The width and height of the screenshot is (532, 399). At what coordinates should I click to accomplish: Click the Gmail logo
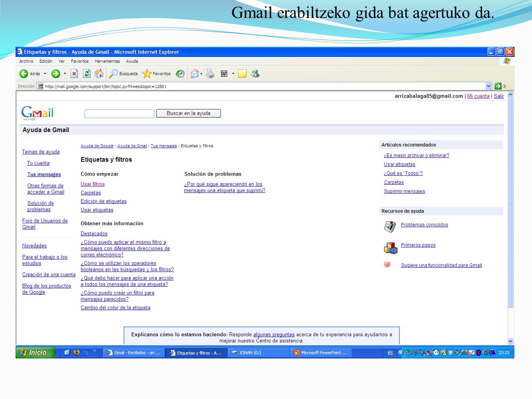coord(38,113)
